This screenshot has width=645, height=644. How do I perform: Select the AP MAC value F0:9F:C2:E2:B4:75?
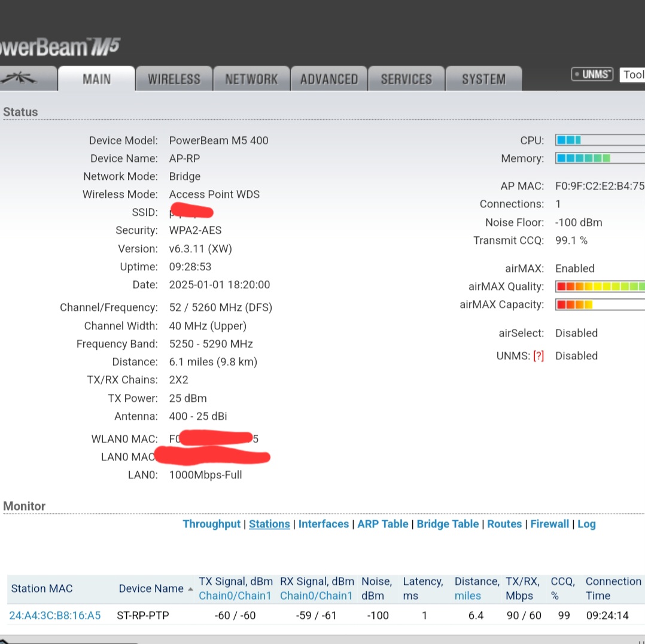[600, 186]
